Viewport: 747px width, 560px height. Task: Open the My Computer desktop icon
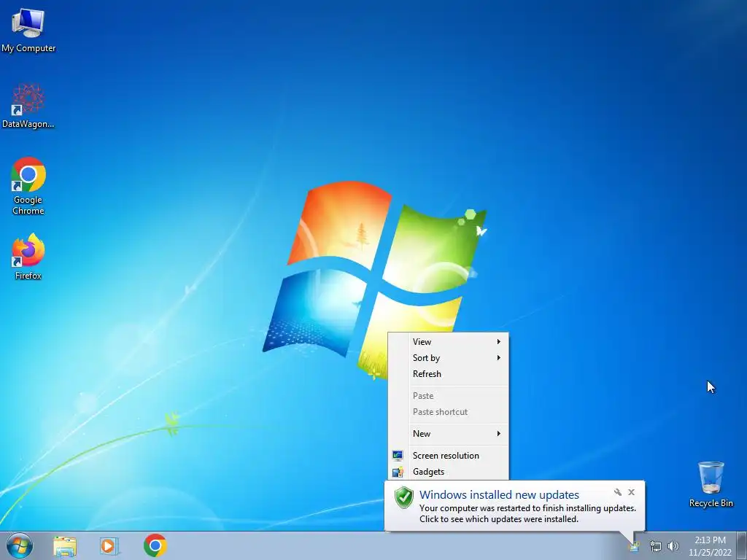(28, 31)
